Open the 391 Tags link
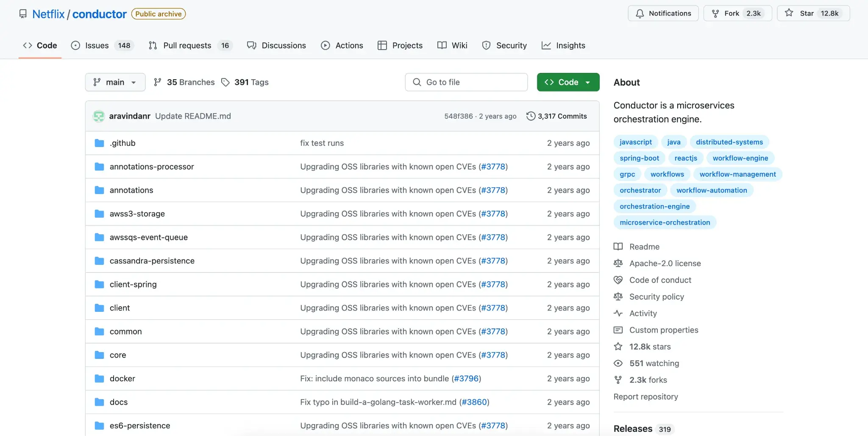The image size is (868, 436). click(245, 82)
